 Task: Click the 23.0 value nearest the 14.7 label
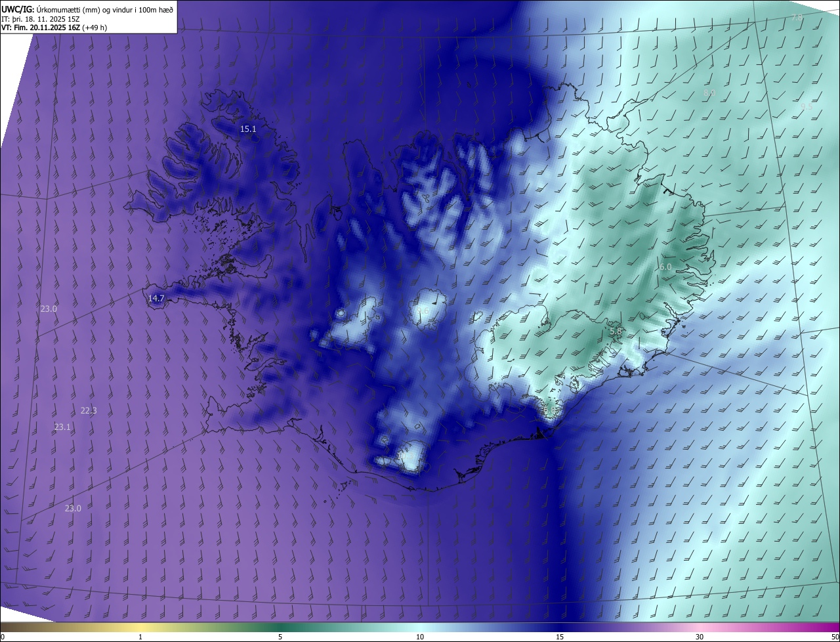coord(49,309)
